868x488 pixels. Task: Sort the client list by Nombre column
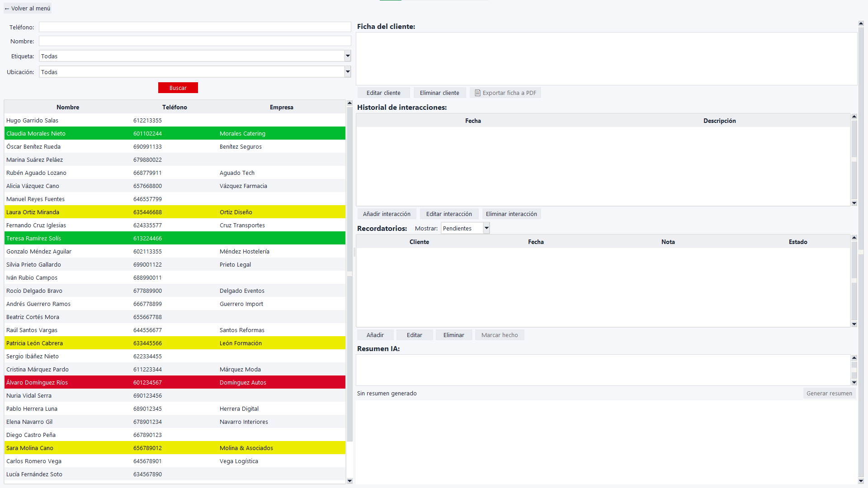pyautogui.click(x=68, y=107)
